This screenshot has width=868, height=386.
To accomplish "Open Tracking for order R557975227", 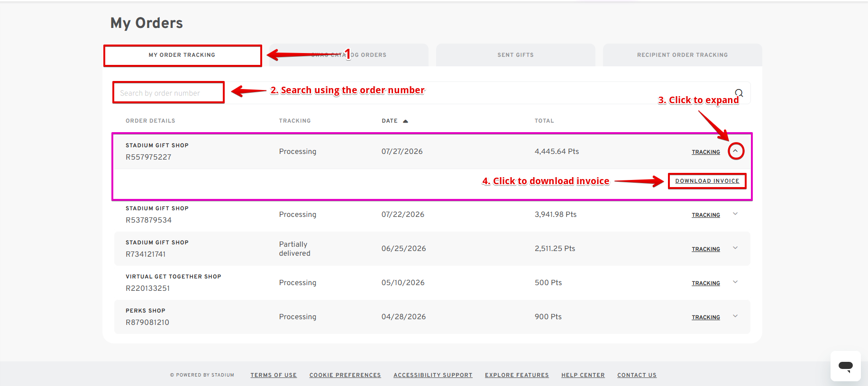I will (x=706, y=152).
